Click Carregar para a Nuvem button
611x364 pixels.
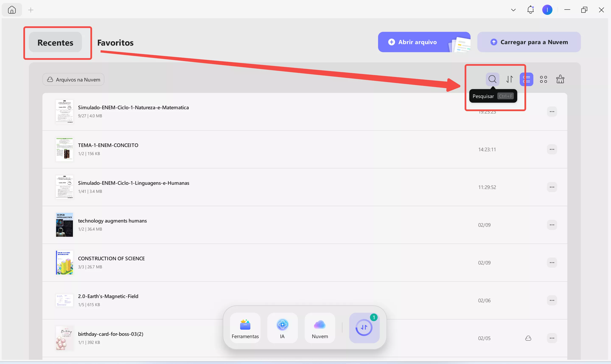529,42
